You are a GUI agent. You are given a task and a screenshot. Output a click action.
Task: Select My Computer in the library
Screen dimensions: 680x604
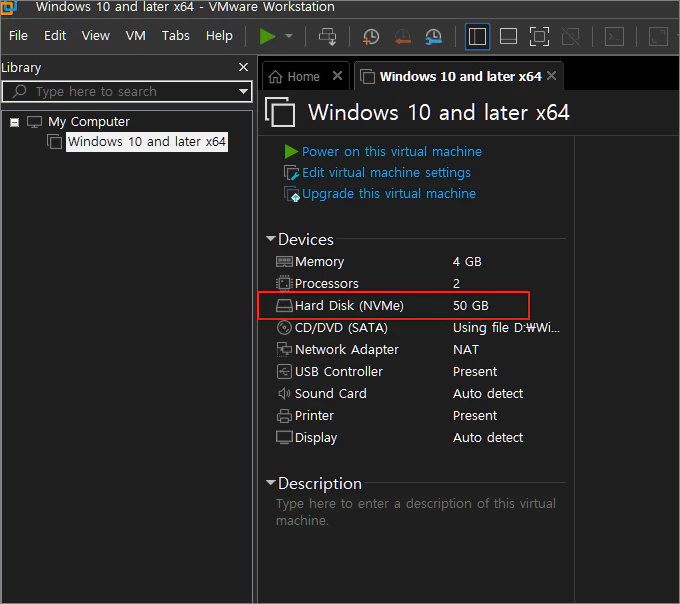coord(88,122)
